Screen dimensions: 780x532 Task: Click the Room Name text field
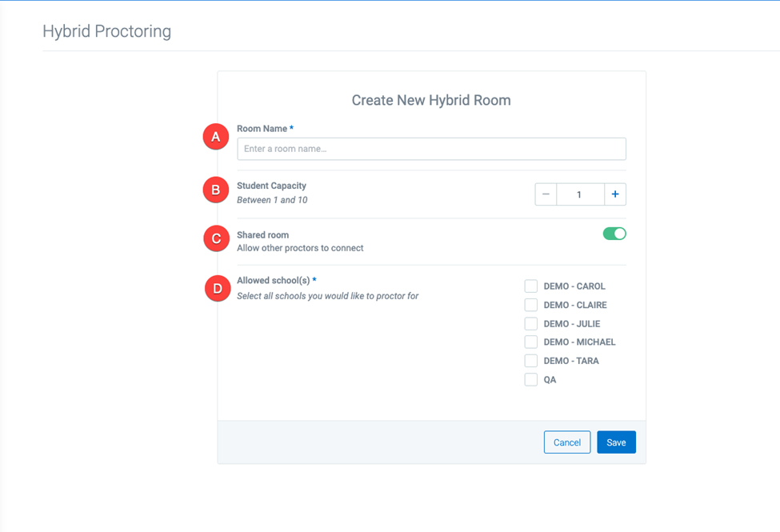click(x=431, y=149)
